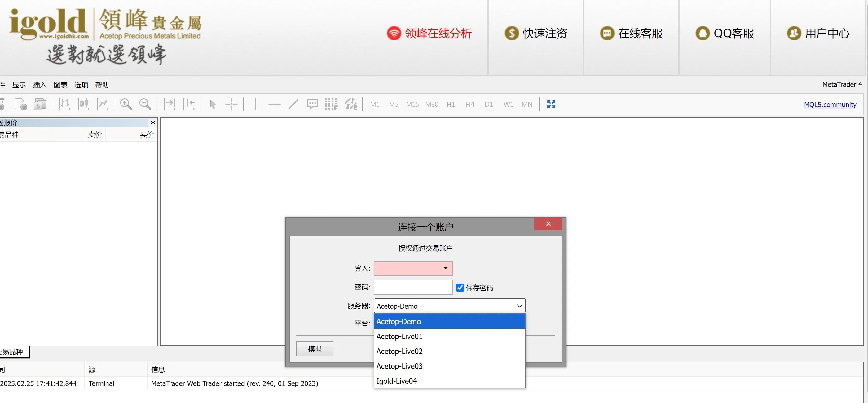
Task: Open the 选项 menu
Action: 81,85
